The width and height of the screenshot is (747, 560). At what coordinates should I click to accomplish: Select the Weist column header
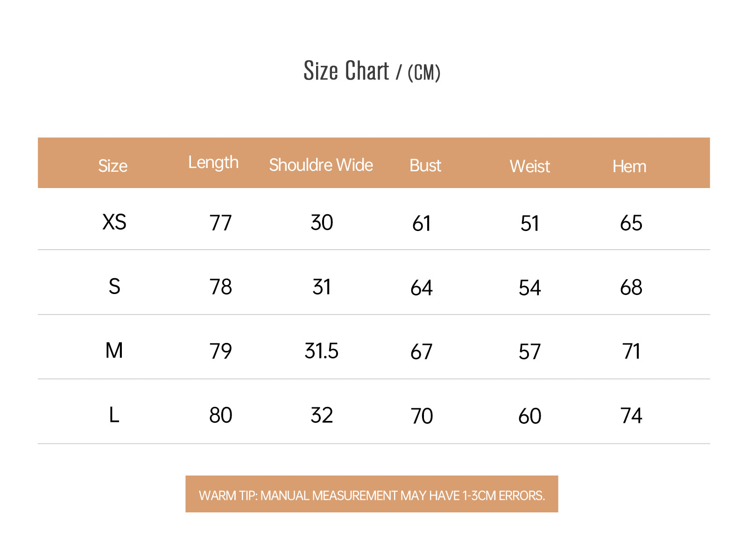(530, 166)
